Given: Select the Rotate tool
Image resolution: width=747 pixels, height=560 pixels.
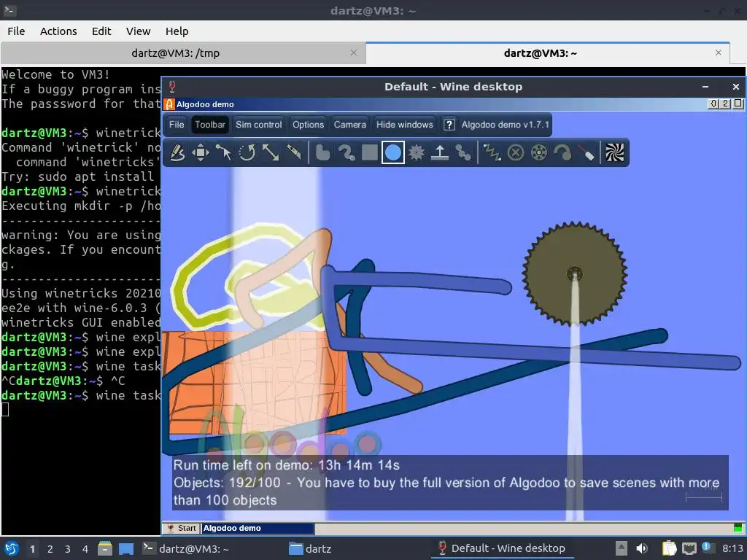Looking at the screenshot, I should pyautogui.click(x=247, y=153).
